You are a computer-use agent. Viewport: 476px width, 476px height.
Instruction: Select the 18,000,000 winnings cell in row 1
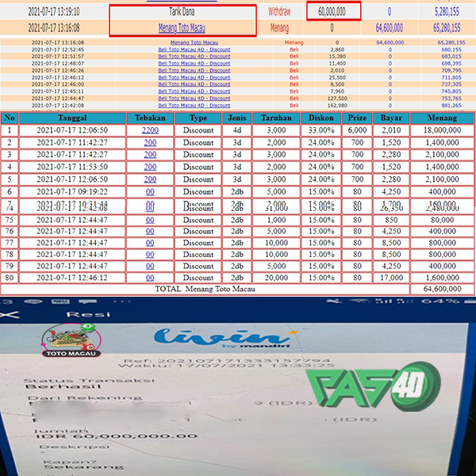click(x=443, y=130)
